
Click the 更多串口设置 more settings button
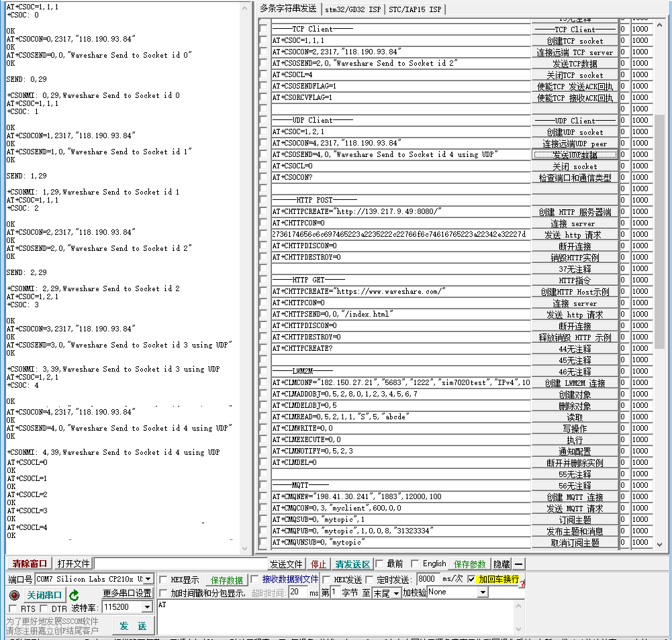coord(127,593)
